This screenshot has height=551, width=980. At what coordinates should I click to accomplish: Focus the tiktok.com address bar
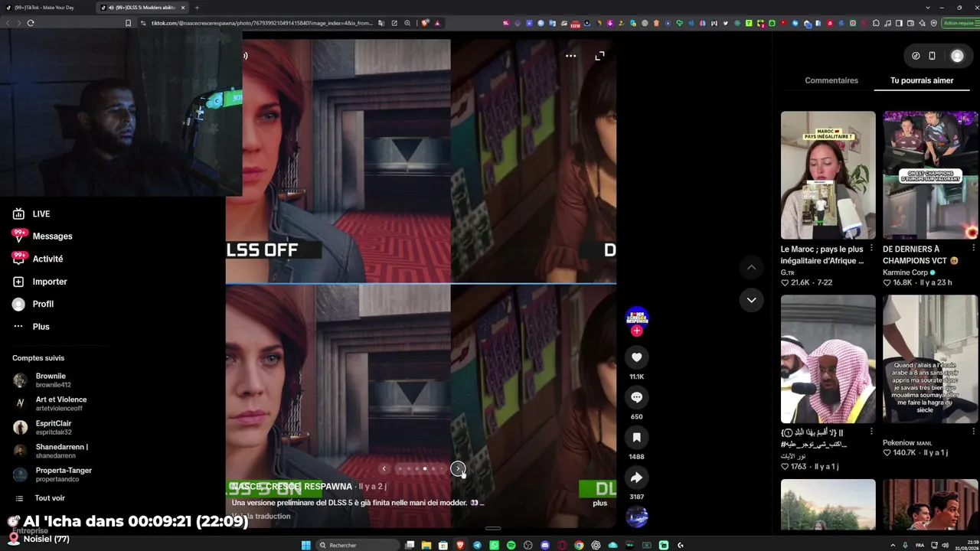pyautogui.click(x=262, y=23)
